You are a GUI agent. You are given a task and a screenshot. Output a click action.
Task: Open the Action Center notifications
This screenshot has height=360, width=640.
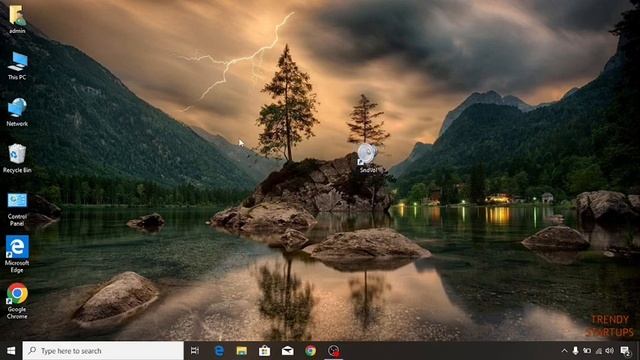625,351
